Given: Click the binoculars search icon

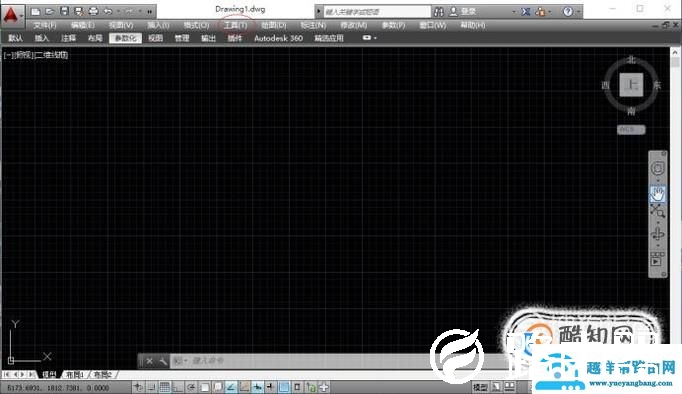Looking at the screenshot, I should coord(438,12).
